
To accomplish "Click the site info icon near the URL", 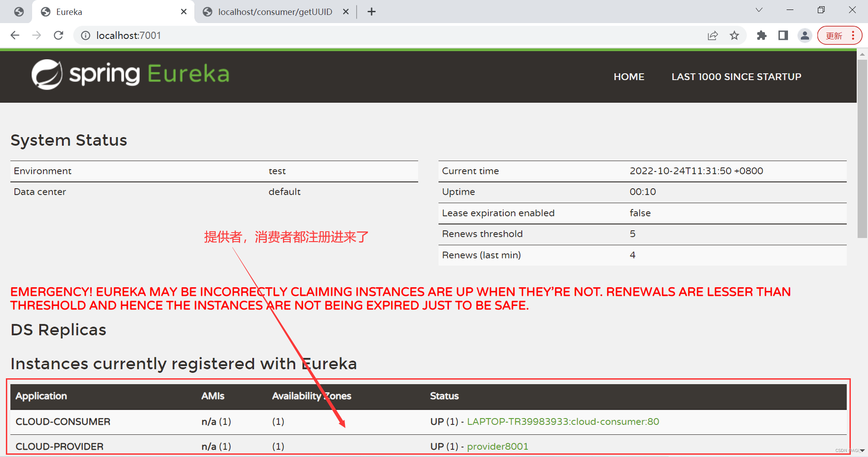I will coord(85,35).
